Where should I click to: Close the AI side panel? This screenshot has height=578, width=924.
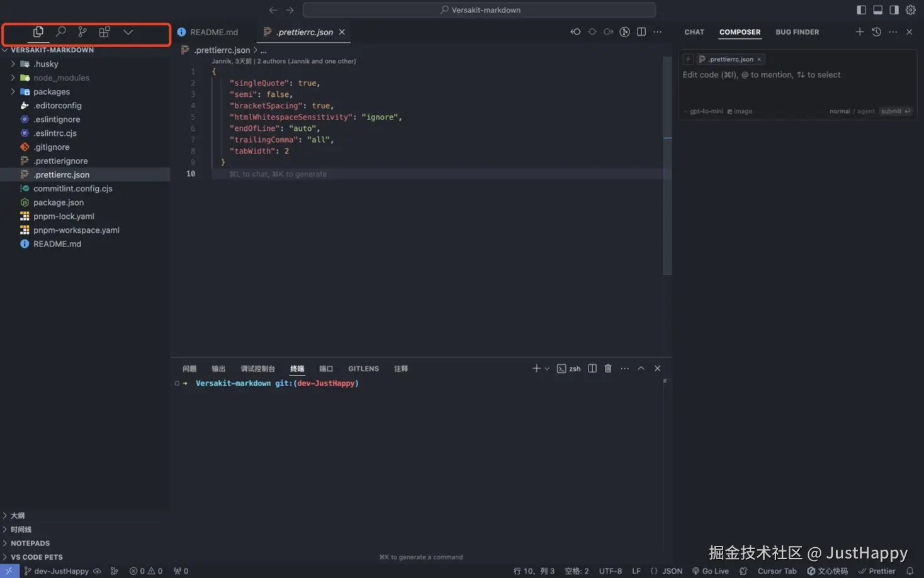click(909, 31)
